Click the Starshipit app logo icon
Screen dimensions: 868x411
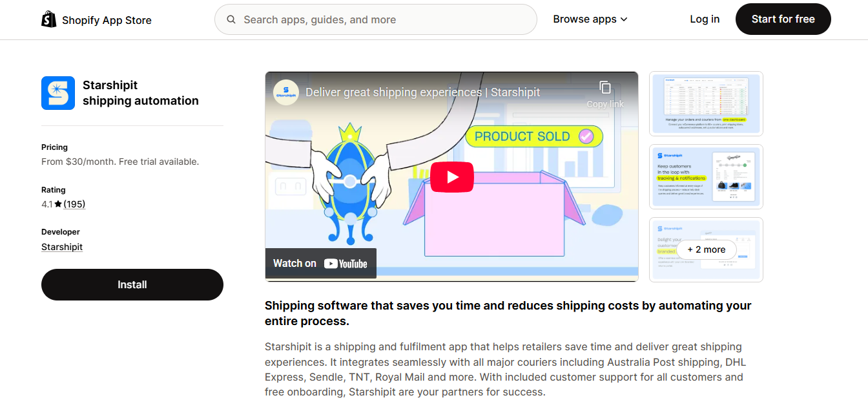point(57,92)
